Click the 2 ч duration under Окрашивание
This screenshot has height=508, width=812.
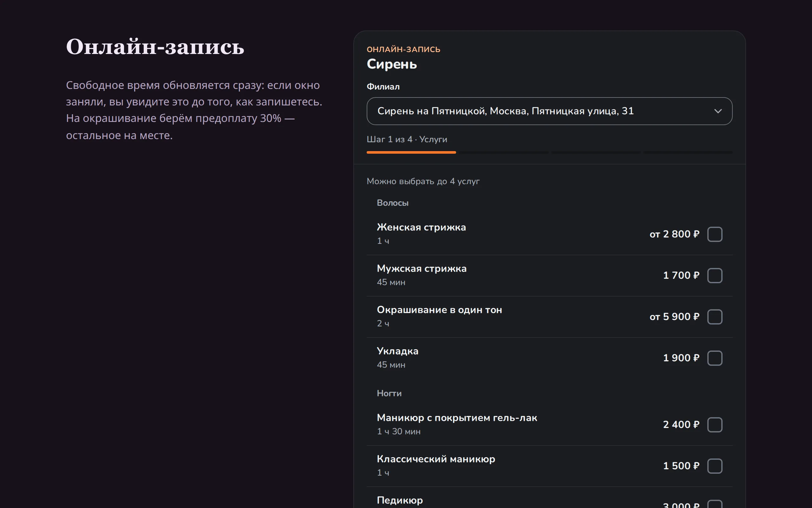(x=383, y=324)
